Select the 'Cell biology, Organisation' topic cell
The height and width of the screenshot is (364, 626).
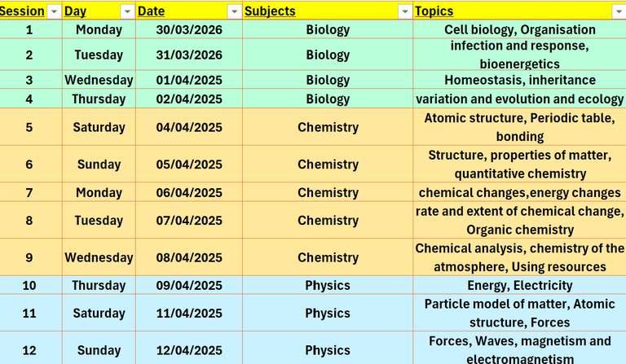[x=519, y=30]
